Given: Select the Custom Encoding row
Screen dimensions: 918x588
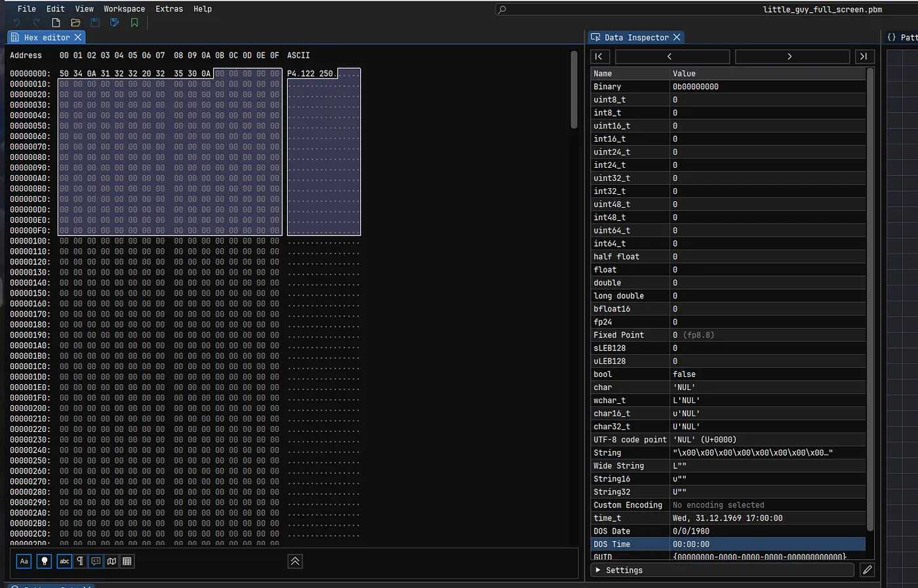Looking at the screenshot, I should (x=728, y=505).
